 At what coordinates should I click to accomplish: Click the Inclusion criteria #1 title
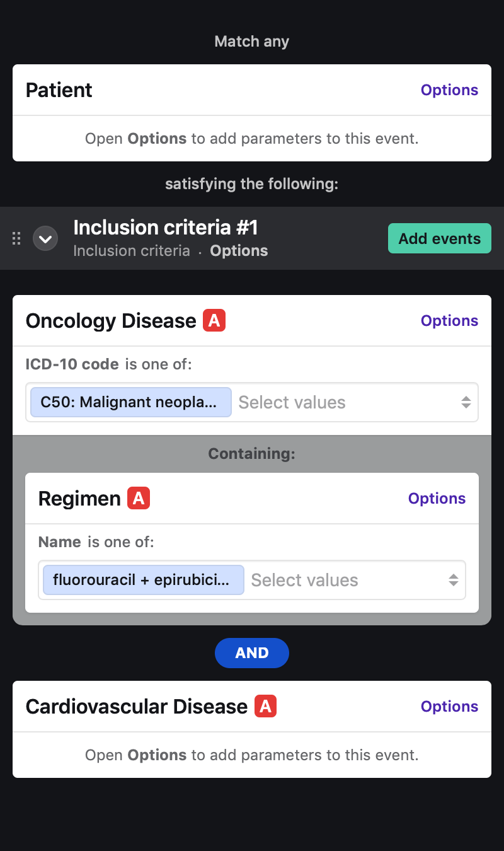(x=166, y=228)
